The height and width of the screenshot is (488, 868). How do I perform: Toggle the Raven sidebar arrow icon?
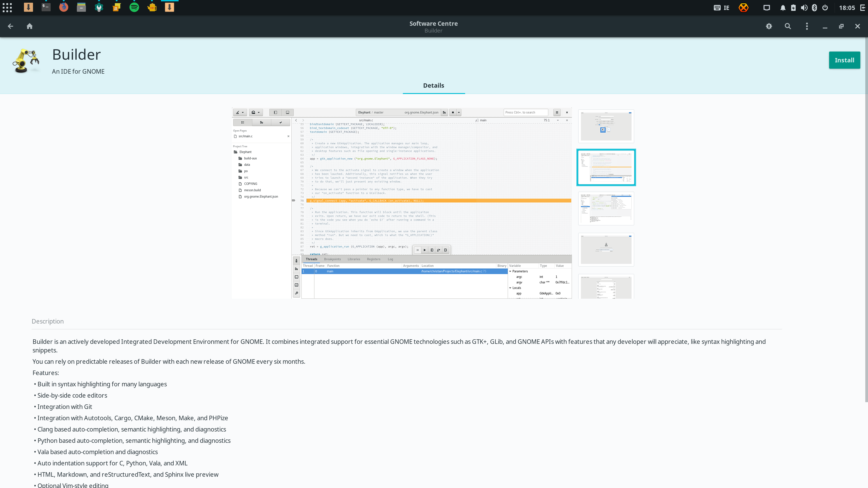point(863,7)
